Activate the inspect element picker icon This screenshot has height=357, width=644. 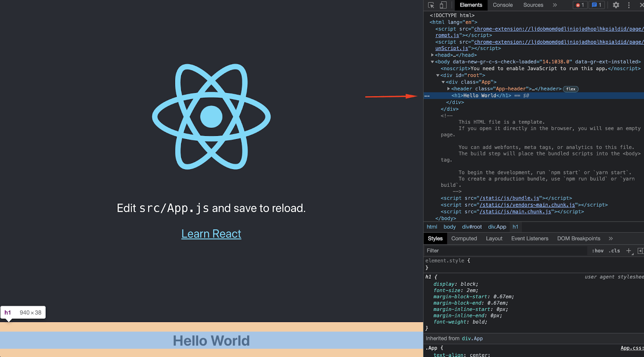[x=431, y=5]
